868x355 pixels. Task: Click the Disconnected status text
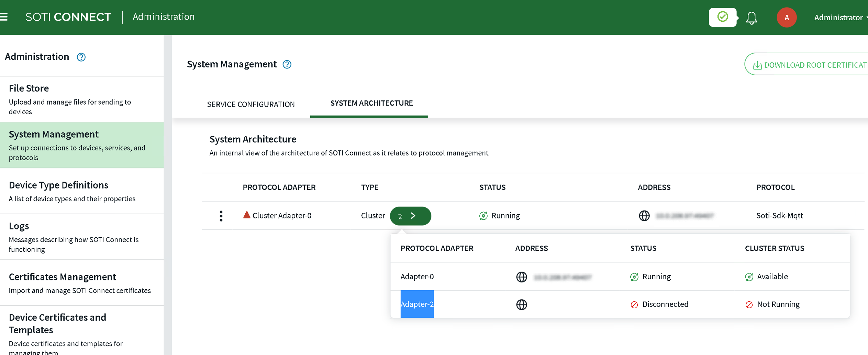click(665, 304)
